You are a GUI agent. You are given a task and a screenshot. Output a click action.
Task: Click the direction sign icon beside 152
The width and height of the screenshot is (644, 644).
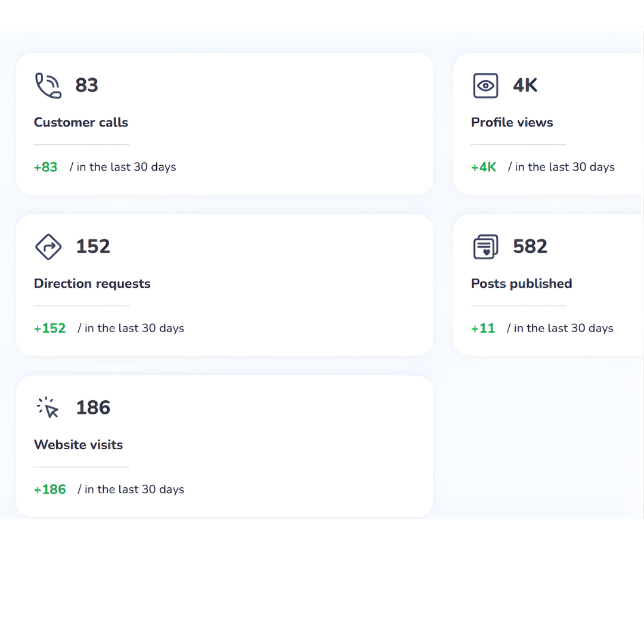point(48,247)
